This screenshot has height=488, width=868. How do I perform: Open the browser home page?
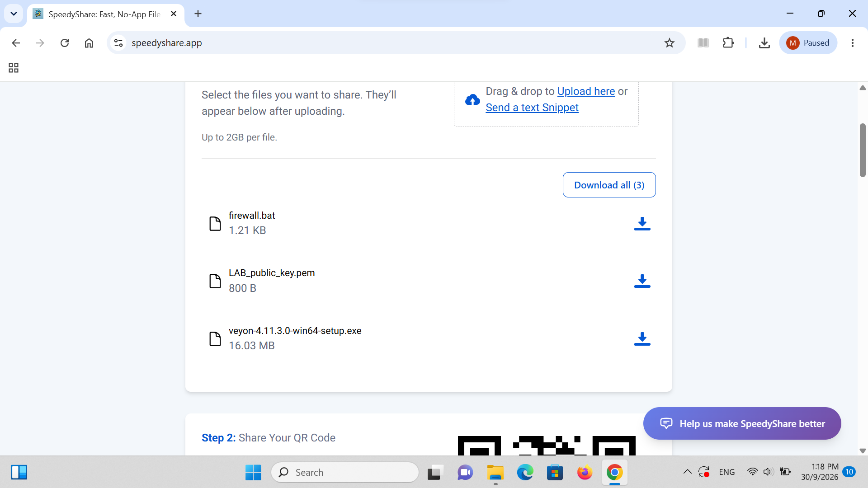click(89, 43)
